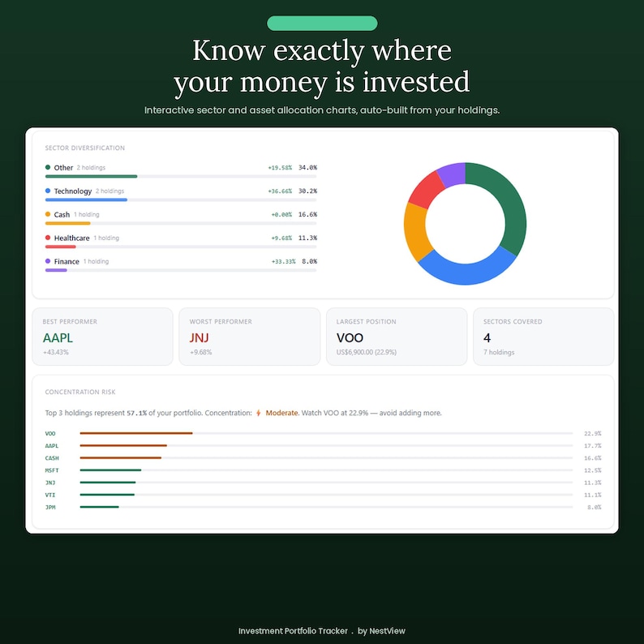Click the Finance purple progress bar
This screenshot has height=644, width=644.
point(56,270)
